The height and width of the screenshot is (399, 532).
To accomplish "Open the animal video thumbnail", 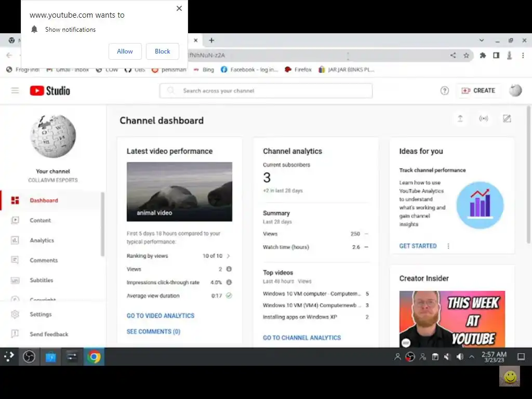I will (179, 192).
